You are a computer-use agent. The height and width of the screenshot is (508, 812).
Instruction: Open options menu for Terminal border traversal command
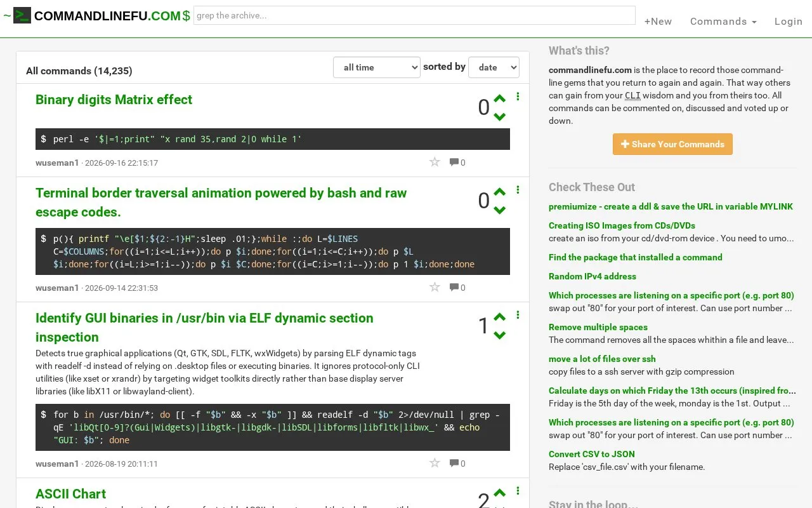(518, 190)
